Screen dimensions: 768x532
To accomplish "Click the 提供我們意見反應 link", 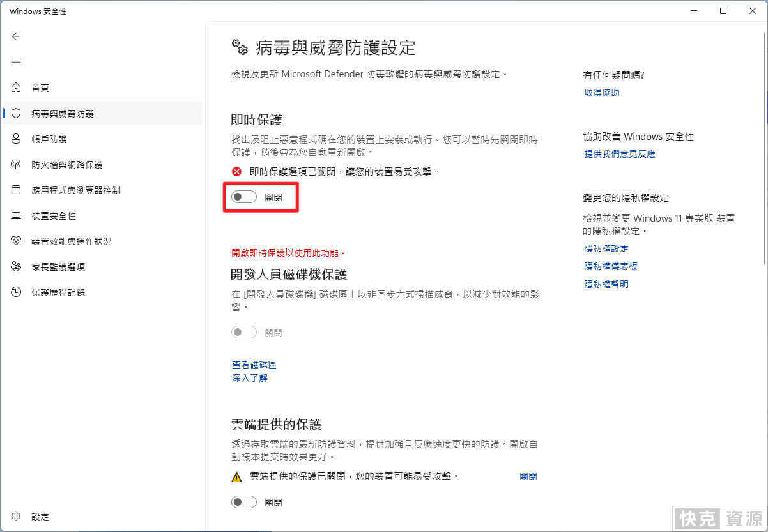I will [620, 154].
